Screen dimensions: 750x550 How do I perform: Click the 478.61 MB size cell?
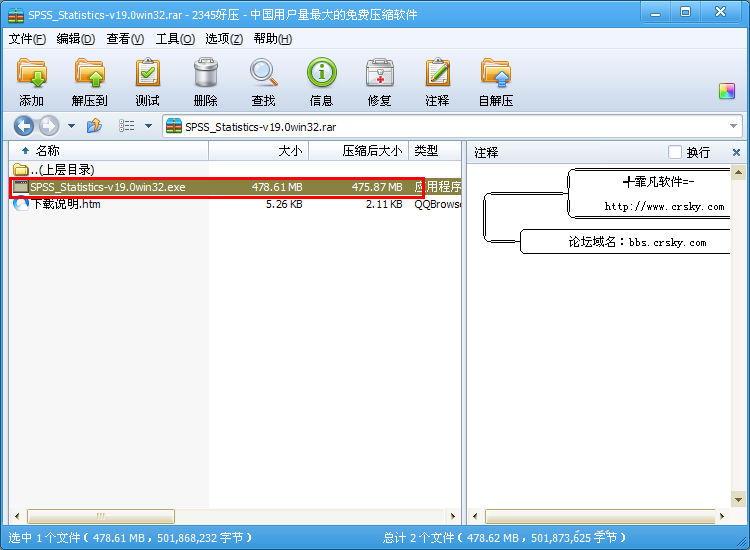coord(277,187)
